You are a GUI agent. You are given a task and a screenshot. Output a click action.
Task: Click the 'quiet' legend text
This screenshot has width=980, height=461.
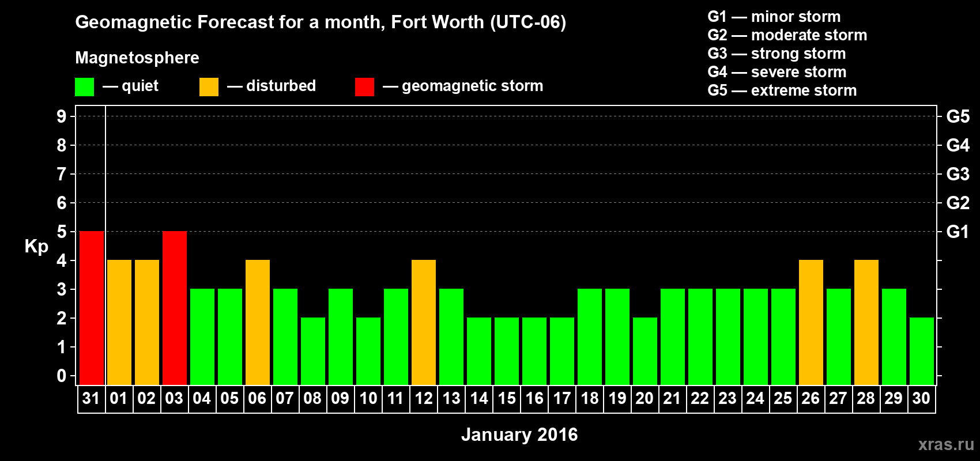coord(140,86)
